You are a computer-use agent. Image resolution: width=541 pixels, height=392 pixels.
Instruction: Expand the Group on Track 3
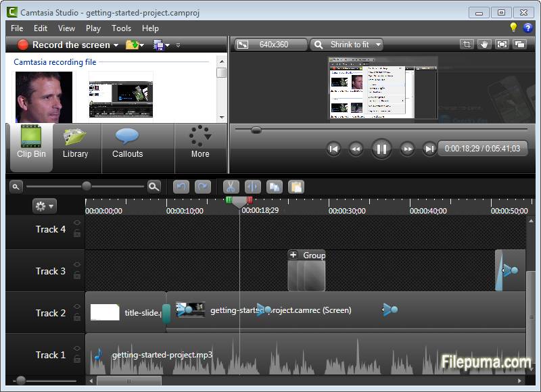click(293, 255)
